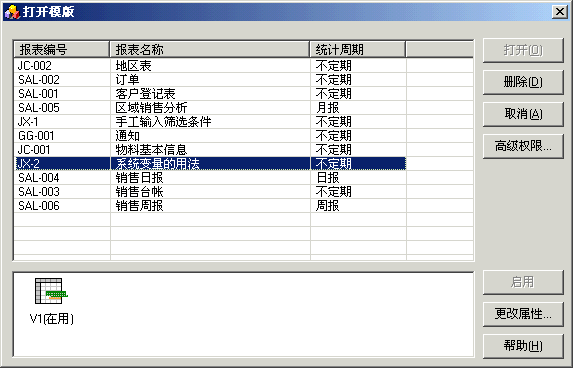Click the 删除(D) button
Viewport: 573px width, 368px height.
coord(523,82)
